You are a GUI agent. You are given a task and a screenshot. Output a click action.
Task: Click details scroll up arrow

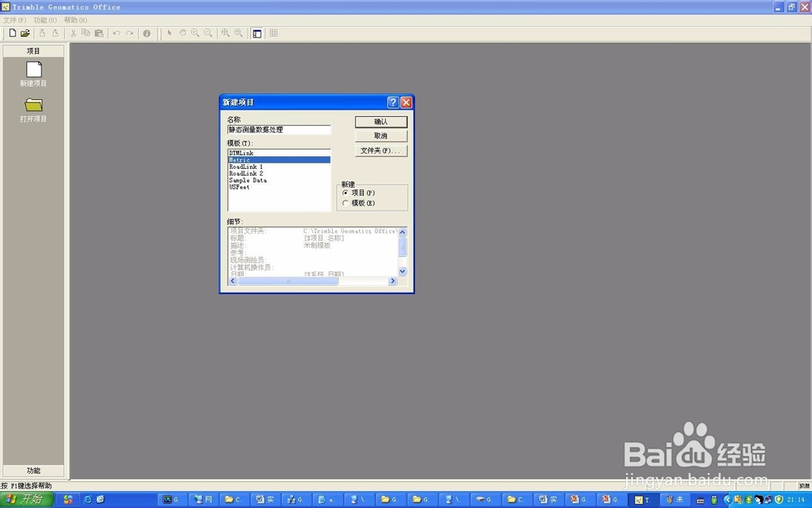403,232
